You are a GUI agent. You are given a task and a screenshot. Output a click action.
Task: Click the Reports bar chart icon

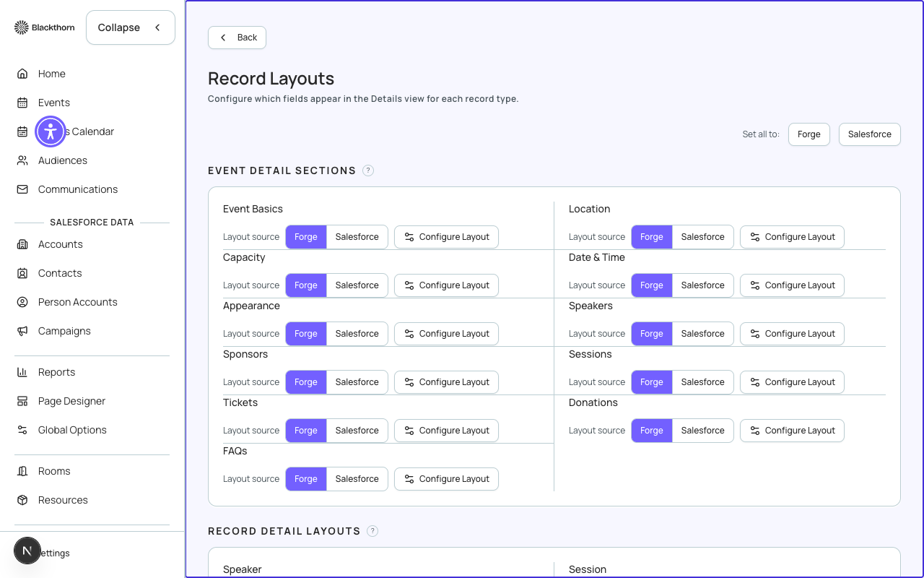[x=22, y=372]
